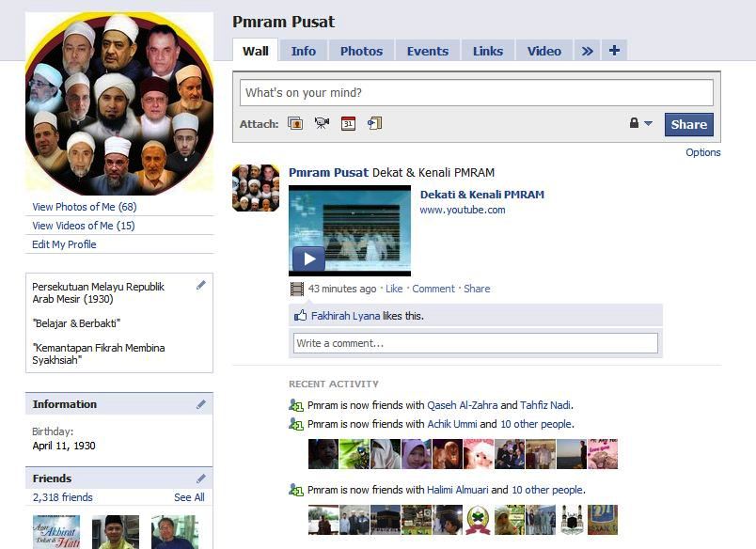Click the post author's small avatar
This screenshot has width=756, height=549.
pyautogui.click(x=256, y=188)
